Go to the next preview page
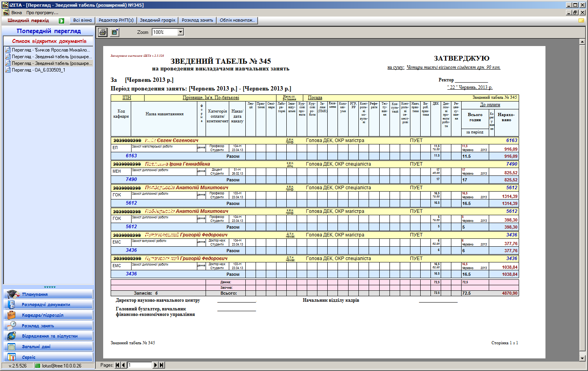 pyautogui.click(x=155, y=365)
